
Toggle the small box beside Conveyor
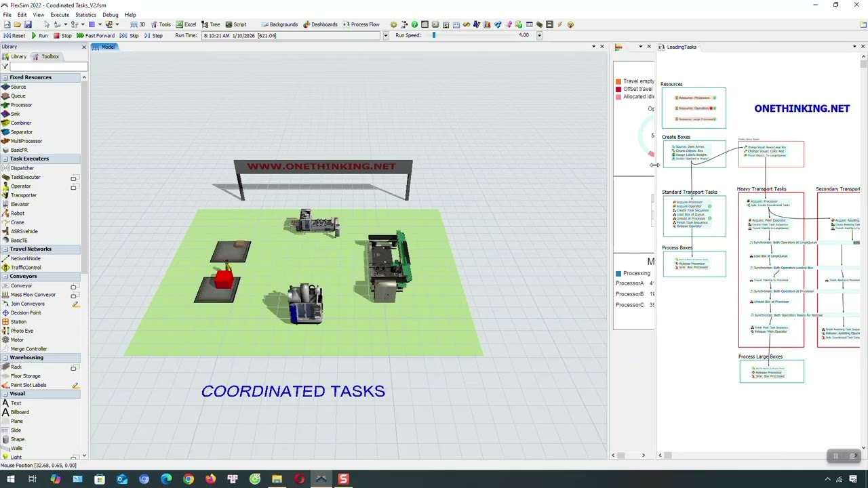73,287
